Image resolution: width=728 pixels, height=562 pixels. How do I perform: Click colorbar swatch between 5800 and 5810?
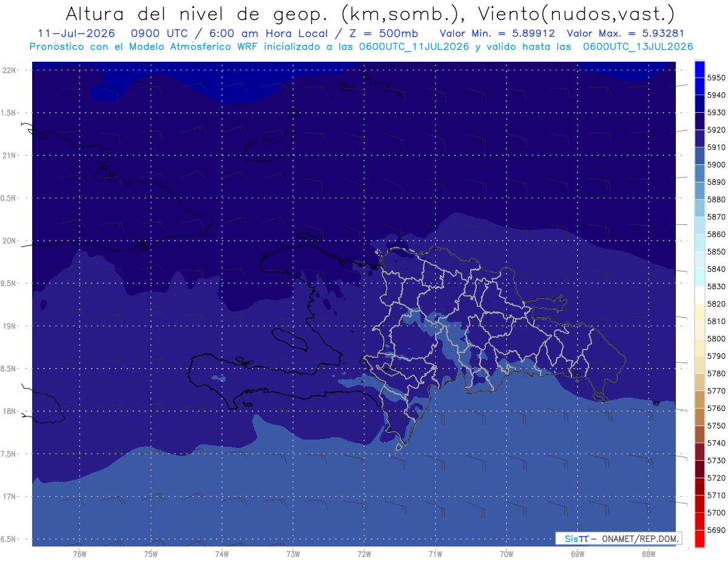pyautogui.click(x=699, y=330)
